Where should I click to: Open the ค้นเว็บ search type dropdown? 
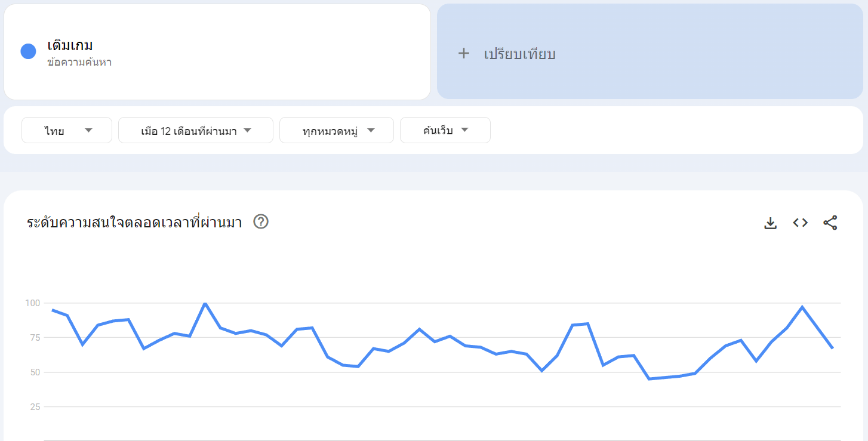pos(445,129)
